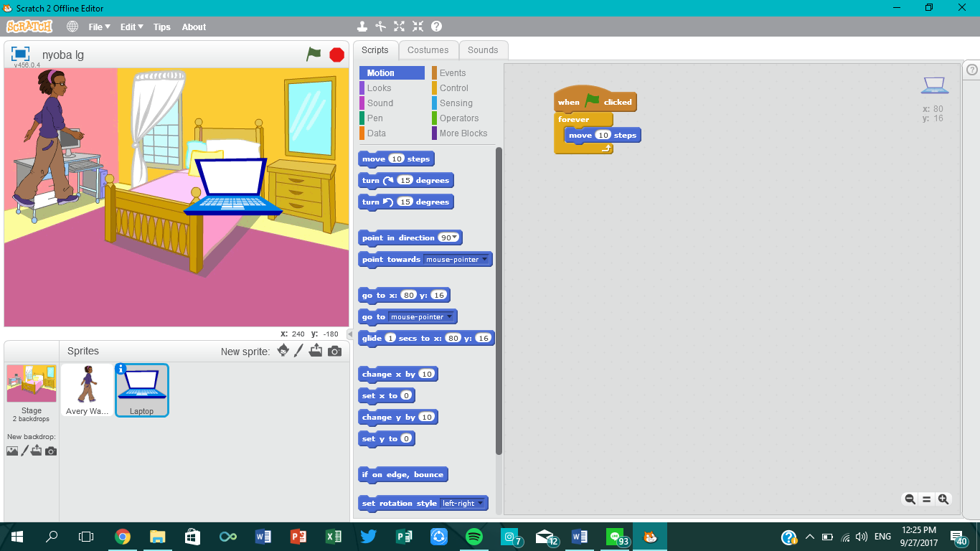Image resolution: width=980 pixels, height=551 pixels.
Task: Open the sprite library to choose a sprite
Action: 283,351
